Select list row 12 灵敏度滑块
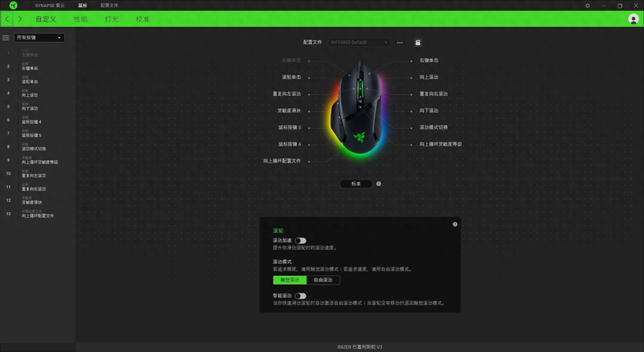Image resolution: width=644 pixels, height=352 pixels. tap(38, 200)
